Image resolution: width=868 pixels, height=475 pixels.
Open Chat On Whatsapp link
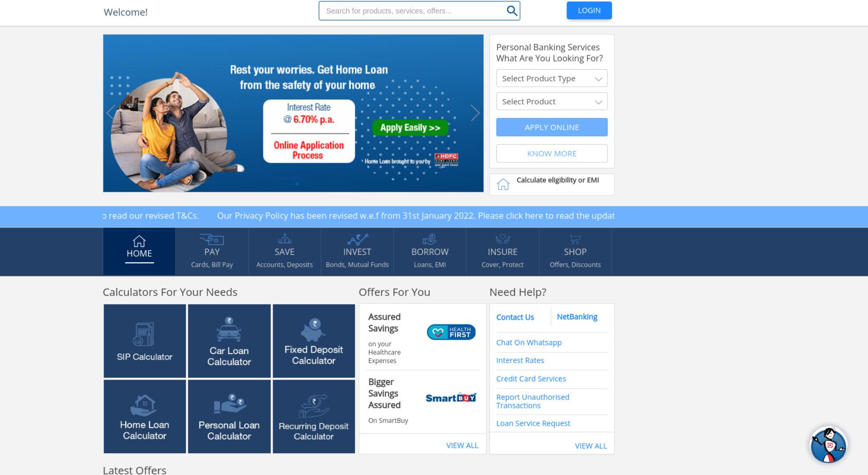pyautogui.click(x=529, y=342)
